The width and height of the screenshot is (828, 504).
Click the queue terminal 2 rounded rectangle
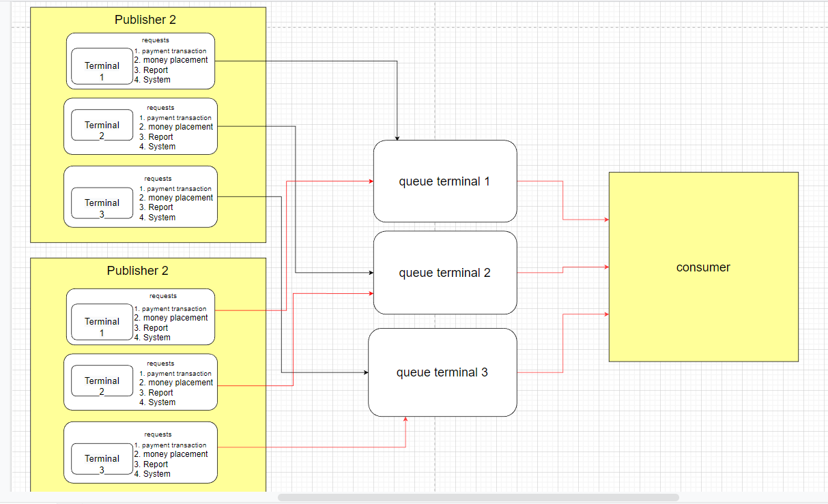[444, 271]
